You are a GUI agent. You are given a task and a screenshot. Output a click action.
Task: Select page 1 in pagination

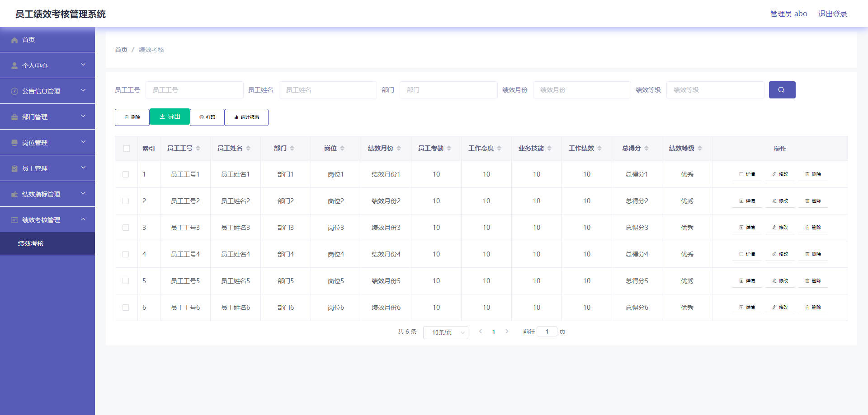[x=494, y=331]
